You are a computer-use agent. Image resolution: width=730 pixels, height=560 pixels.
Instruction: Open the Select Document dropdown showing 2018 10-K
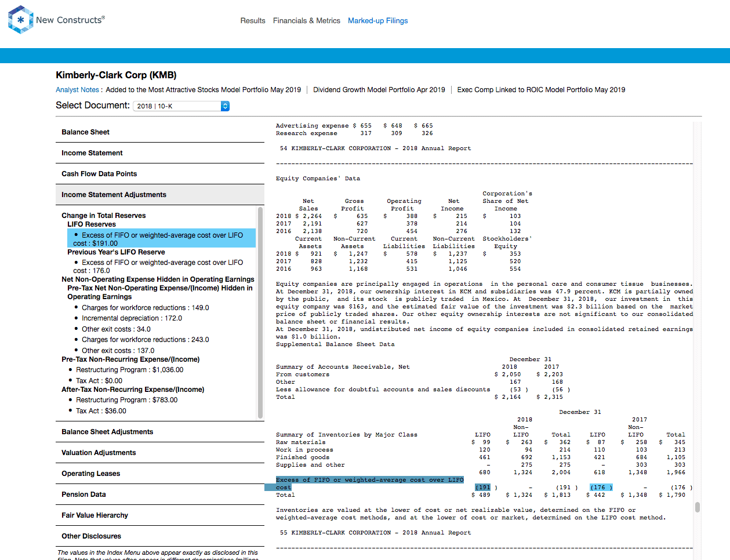[181, 106]
